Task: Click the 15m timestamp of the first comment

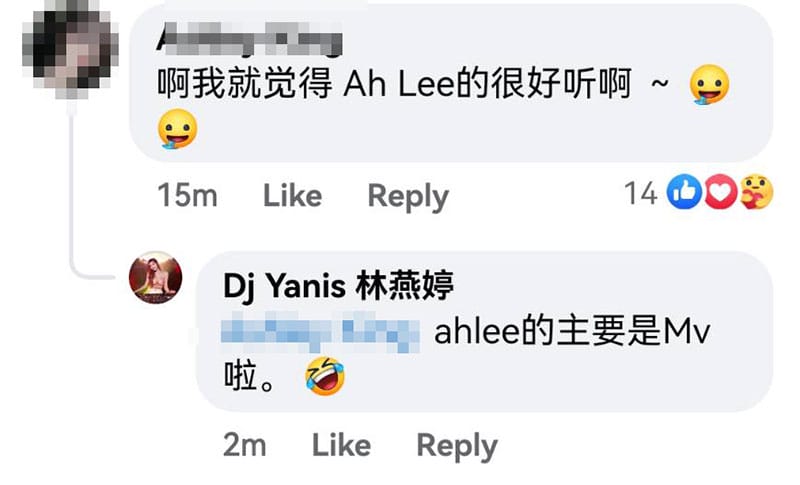Action: pyautogui.click(x=187, y=195)
